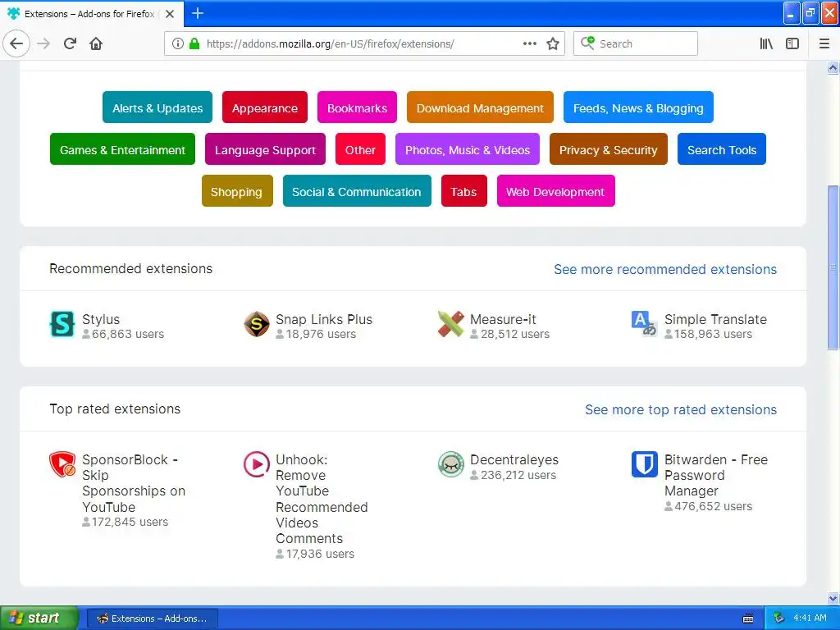Open the Stylus extension title
The width and height of the screenshot is (840, 630).
pos(101,319)
